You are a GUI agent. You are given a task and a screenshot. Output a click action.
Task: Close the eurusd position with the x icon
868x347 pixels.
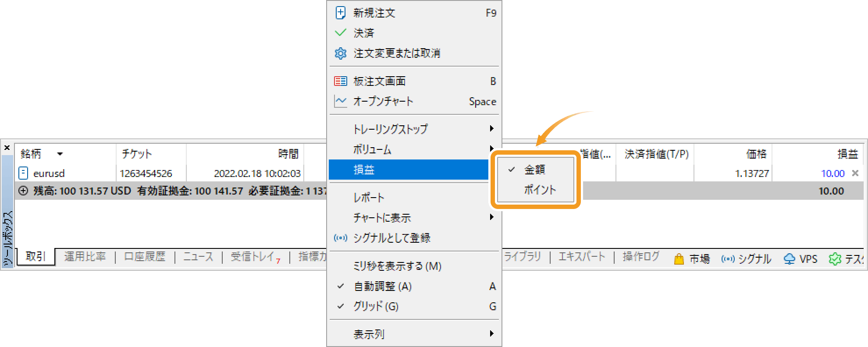(x=855, y=173)
